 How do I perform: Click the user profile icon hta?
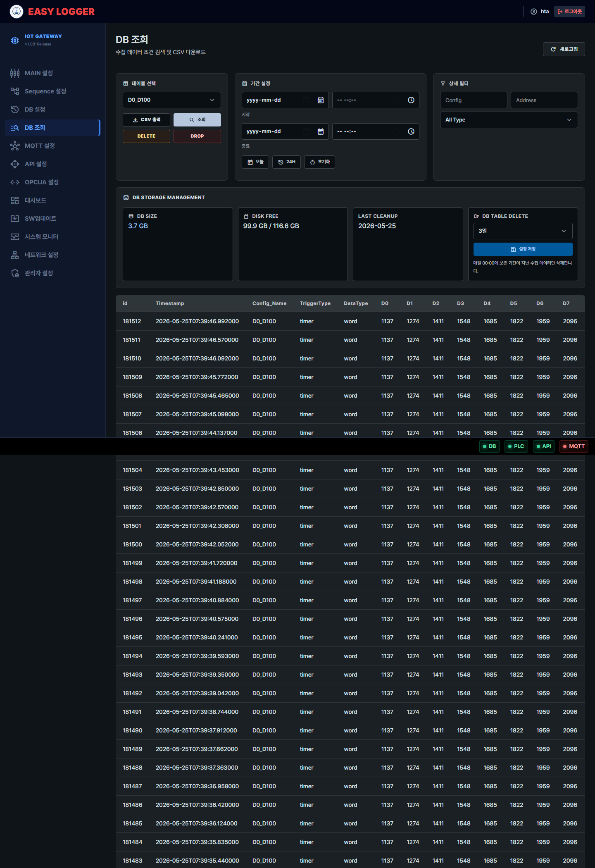pyautogui.click(x=534, y=12)
